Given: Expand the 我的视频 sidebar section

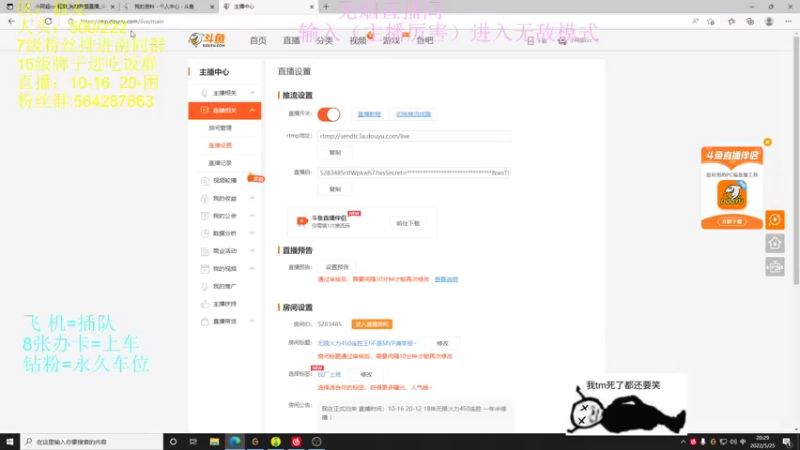Looking at the screenshot, I should click(x=252, y=268).
